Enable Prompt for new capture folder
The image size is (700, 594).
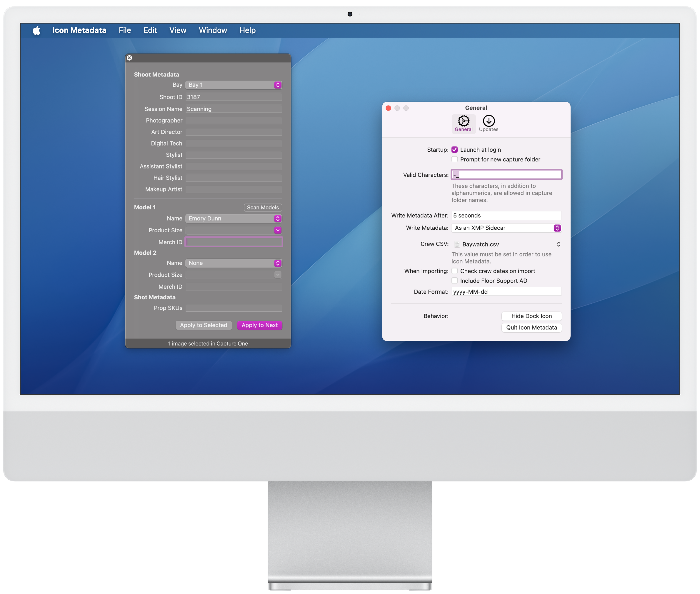click(454, 159)
